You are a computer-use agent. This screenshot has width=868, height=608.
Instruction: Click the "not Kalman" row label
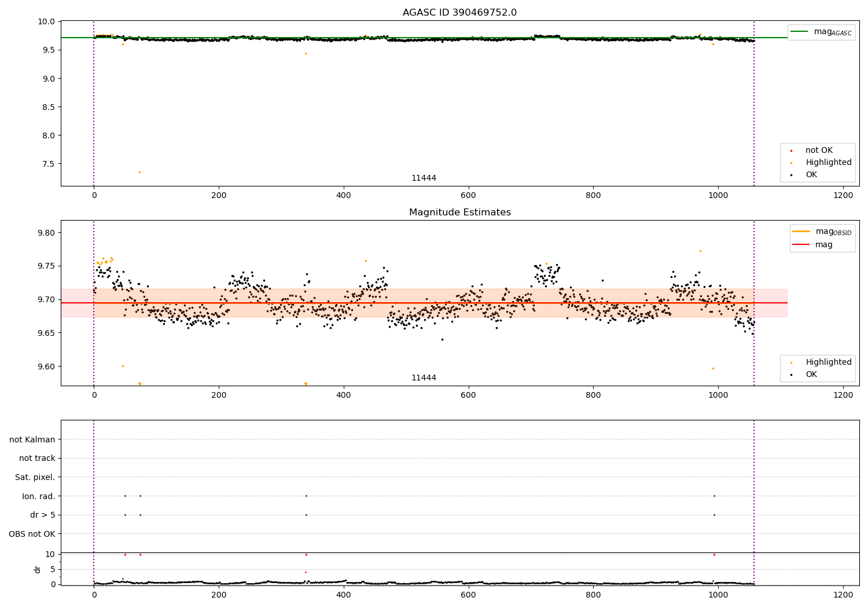[x=32, y=440]
